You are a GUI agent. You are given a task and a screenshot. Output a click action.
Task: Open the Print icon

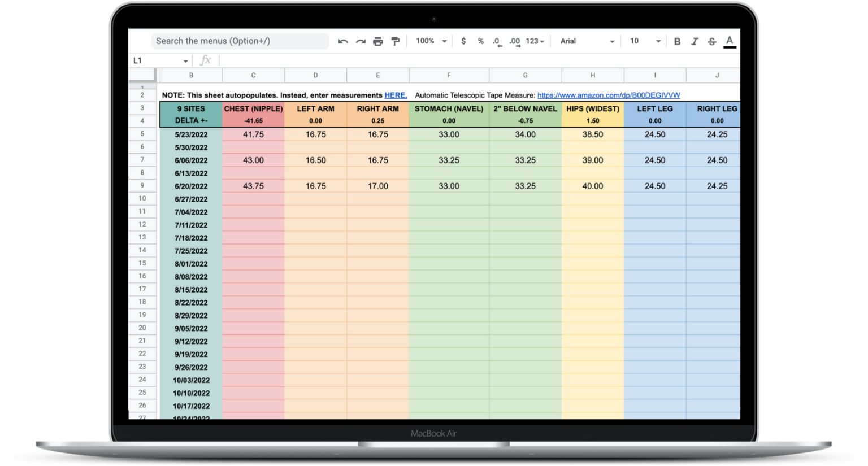[378, 41]
